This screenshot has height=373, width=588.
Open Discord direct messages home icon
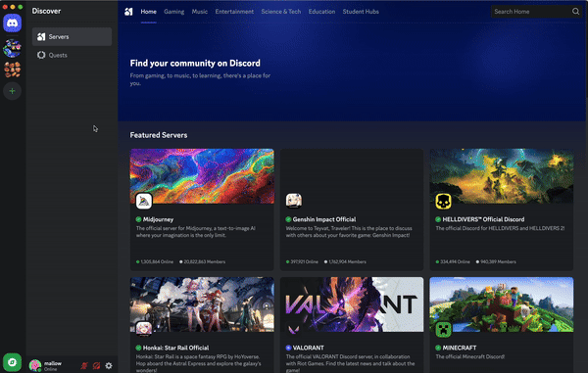(x=13, y=23)
